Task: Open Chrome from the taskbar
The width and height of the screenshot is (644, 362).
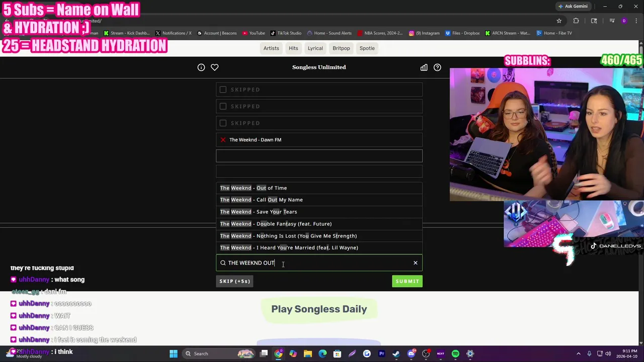Action: [x=278, y=353]
